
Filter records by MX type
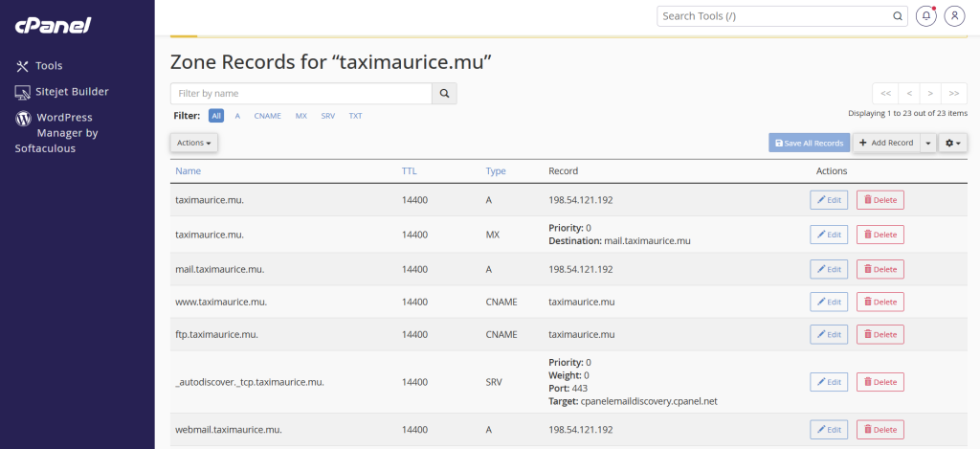tap(301, 116)
